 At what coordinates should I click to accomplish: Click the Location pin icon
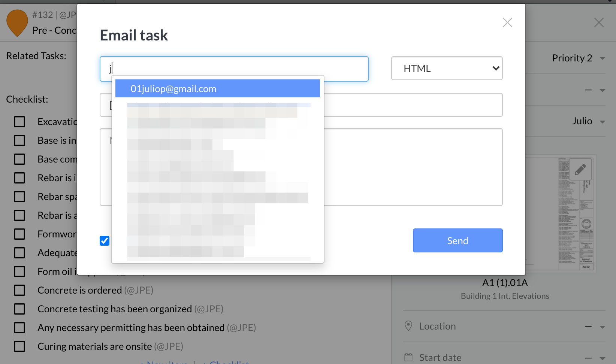[x=408, y=326]
